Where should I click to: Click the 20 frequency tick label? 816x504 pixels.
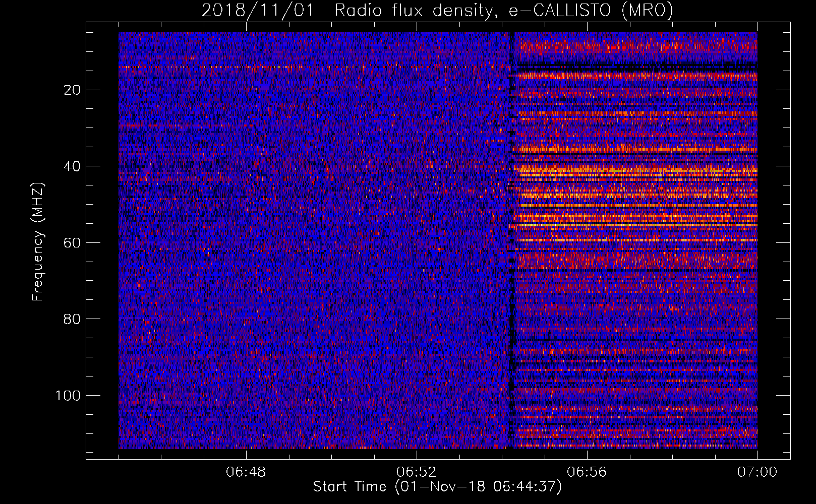pos(72,90)
